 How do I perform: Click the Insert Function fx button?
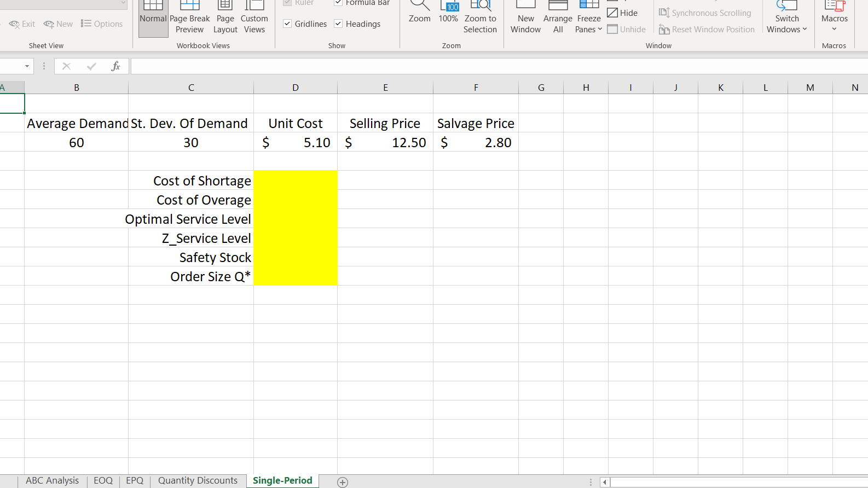point(115,66)
